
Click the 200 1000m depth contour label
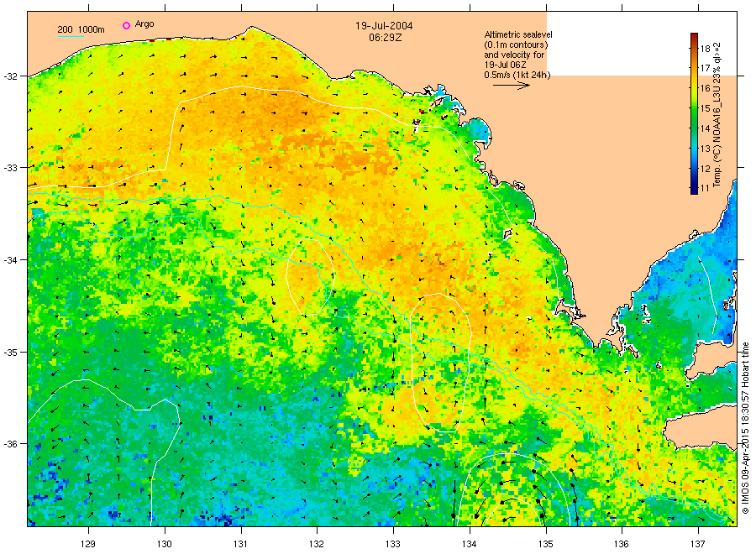pyautogui.click(x=81, y=30)
